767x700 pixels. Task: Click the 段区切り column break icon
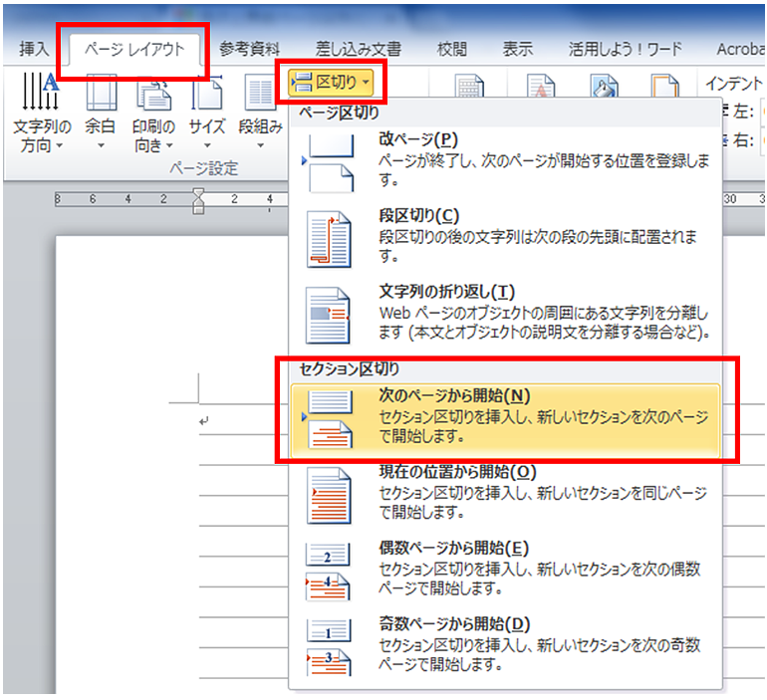(329, 240)
